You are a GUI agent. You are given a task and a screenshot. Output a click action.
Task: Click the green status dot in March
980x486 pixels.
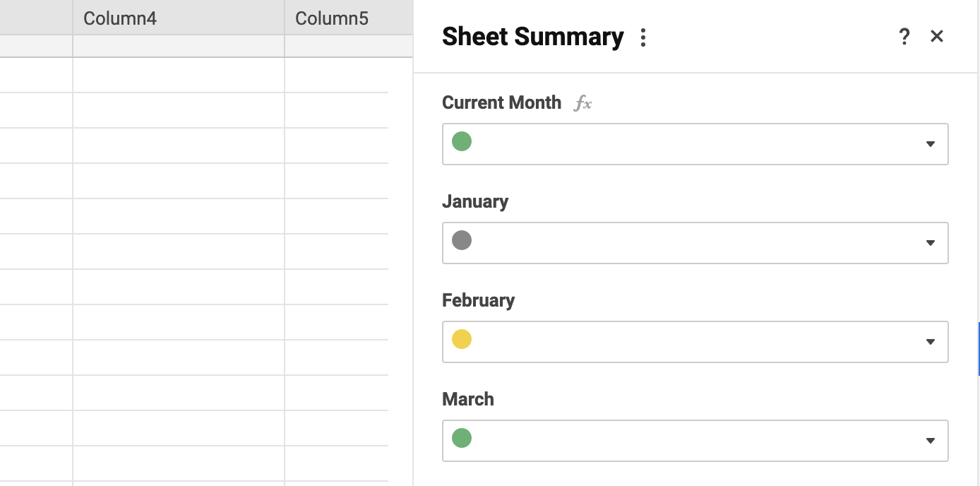(x=462, y=438)
